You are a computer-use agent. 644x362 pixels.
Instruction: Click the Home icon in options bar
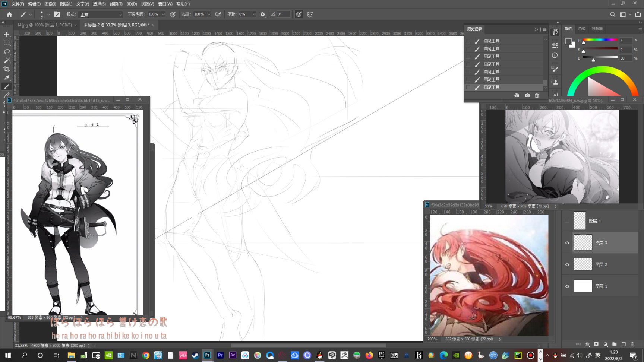9,14
